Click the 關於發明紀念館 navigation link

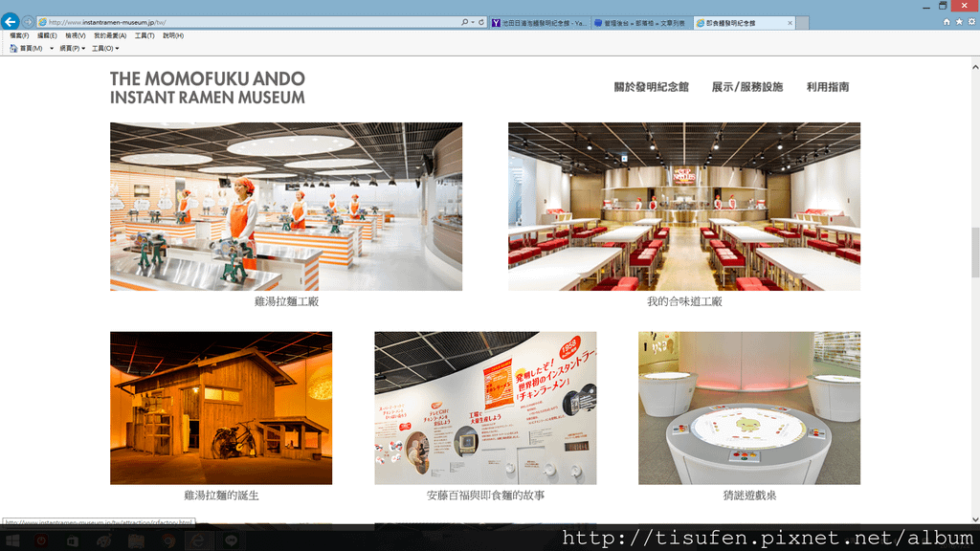651,87
